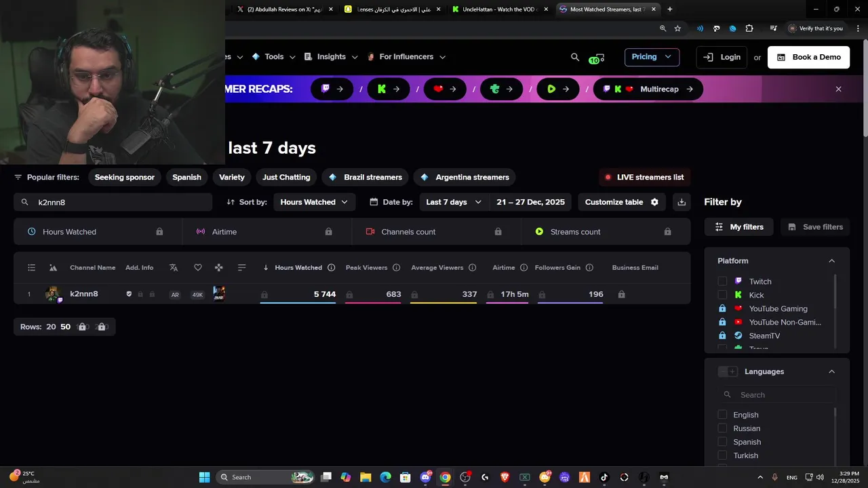Click the Peak Viewers info icon
The width and height of the screenshot is (868, 488).
pyautogui.click(x=396, y=268)
